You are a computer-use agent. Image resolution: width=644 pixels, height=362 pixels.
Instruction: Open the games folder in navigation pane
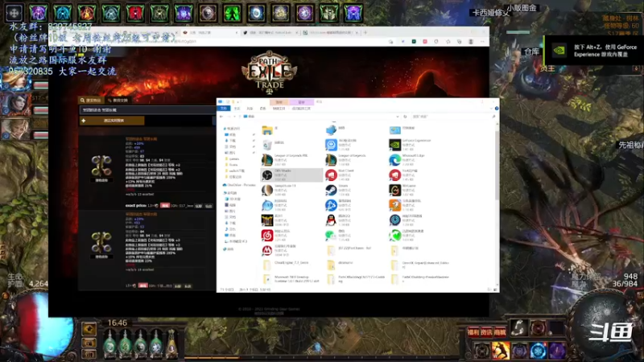pyautogui.click(x=234, y=158)
